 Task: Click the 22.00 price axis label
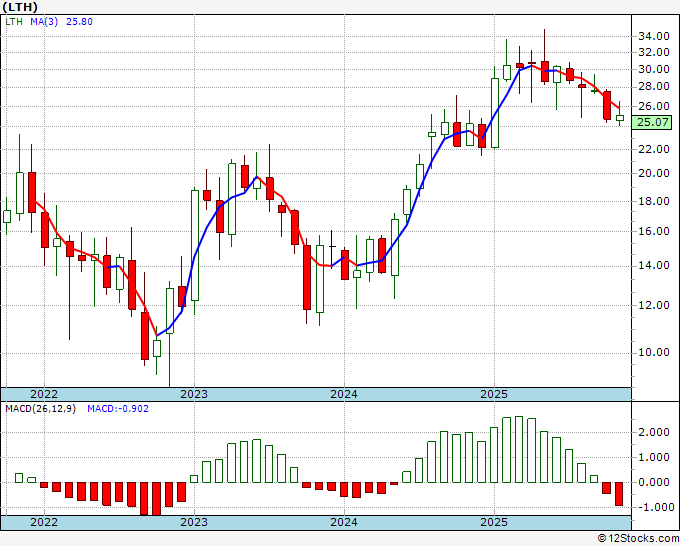[x=654, y=149]
